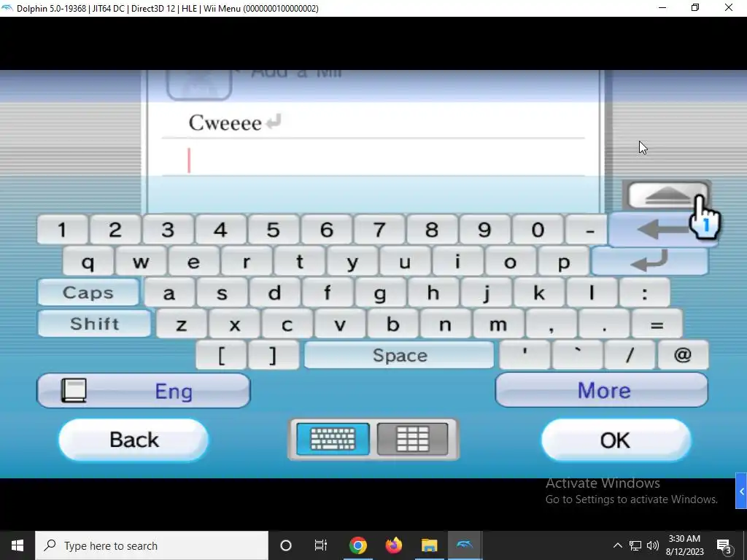Click the Windows Start button
The height and width of the screenshot is (560, 747).
click(18, 545)
